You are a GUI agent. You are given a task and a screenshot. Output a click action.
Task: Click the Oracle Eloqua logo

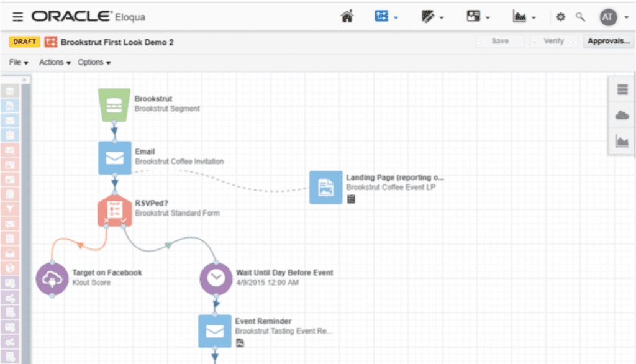pyautogui.click(x=88, y=17)
